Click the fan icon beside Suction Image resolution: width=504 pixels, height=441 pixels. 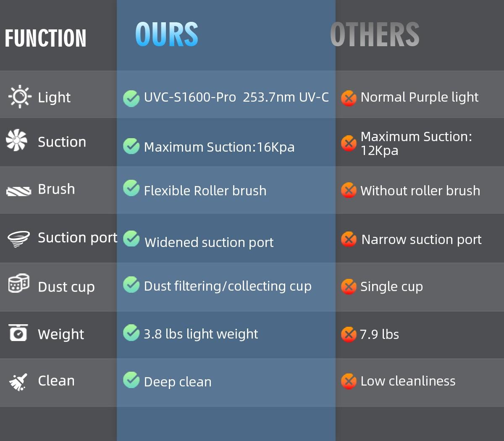click(x=17, y=140)
